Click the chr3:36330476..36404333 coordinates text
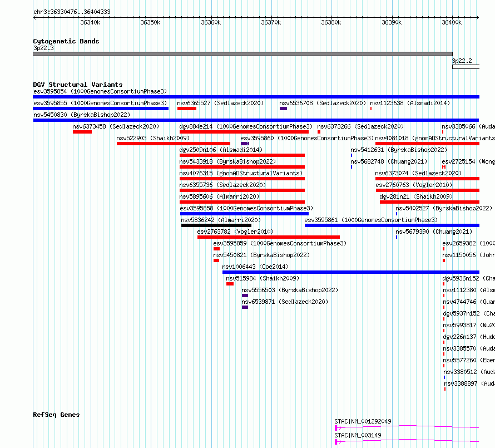 [x=72, y=12]
